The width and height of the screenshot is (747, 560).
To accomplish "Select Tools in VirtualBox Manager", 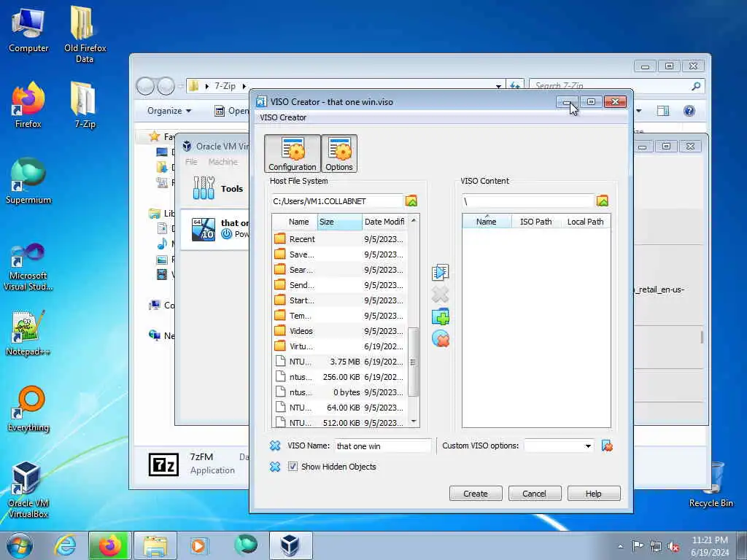I will (218, 189).
